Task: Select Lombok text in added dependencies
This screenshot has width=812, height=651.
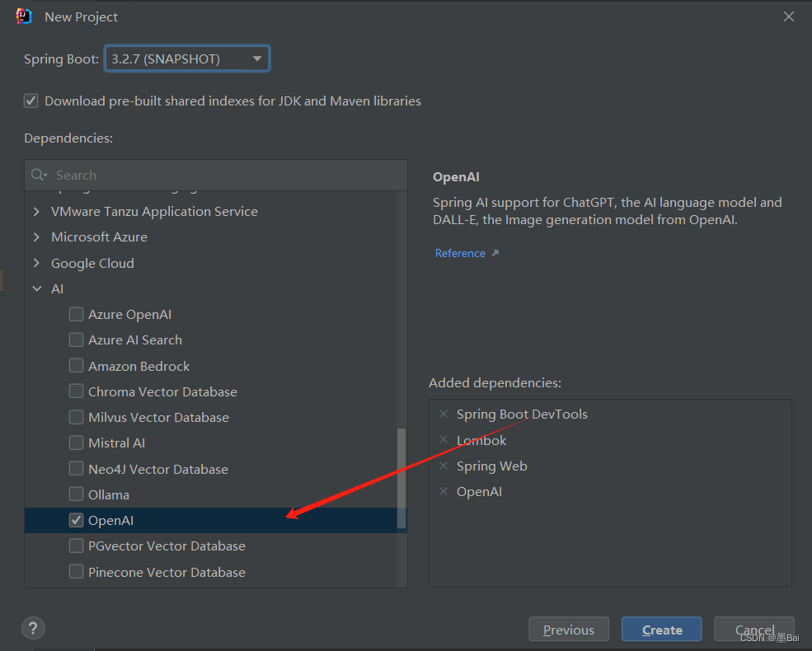Action: click(481, 440)
